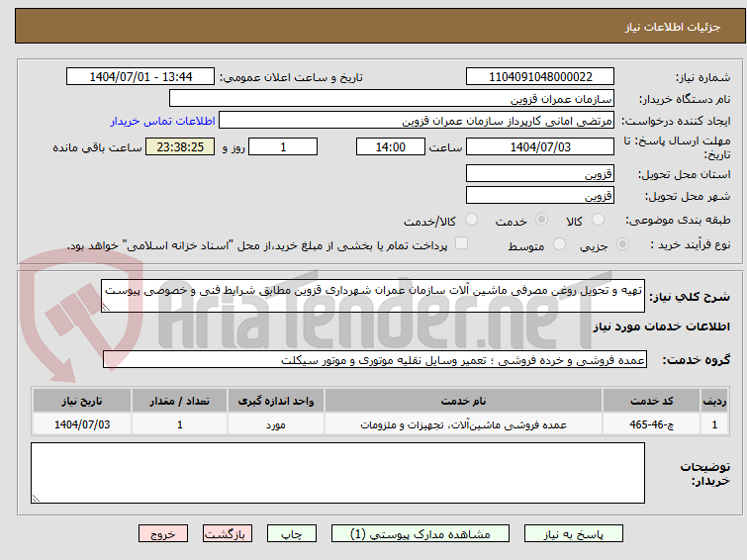Viewport: 747px width, 560px height.
Task: Click the announcement date field 1404/07/01 - 13:44
Action: pos(140,77)
